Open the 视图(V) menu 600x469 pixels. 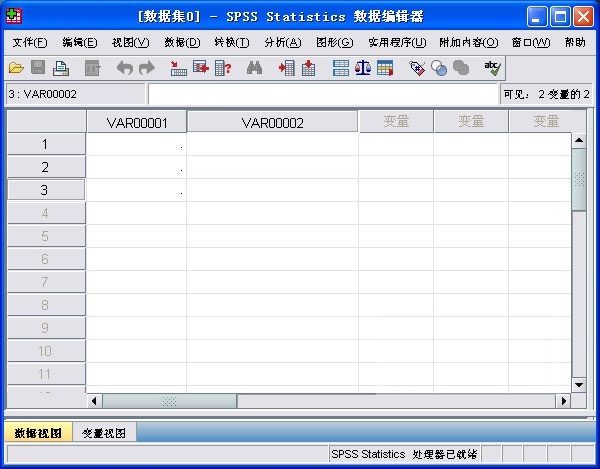(130, 42)
